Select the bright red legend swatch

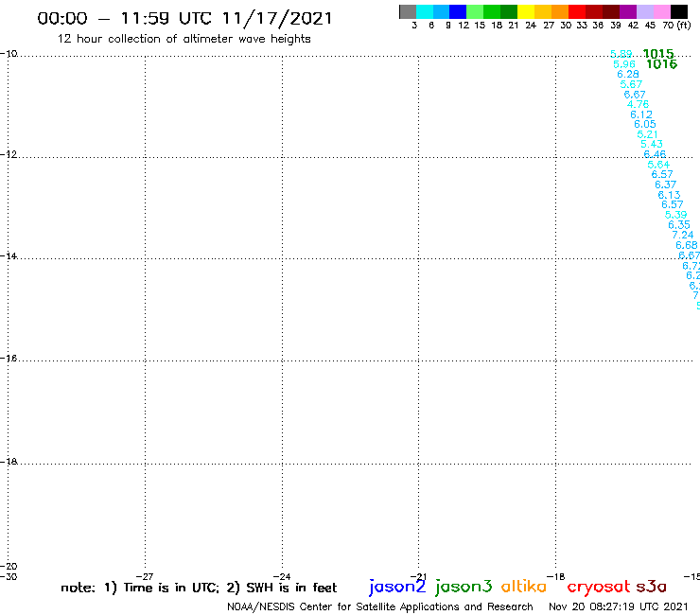577,11
